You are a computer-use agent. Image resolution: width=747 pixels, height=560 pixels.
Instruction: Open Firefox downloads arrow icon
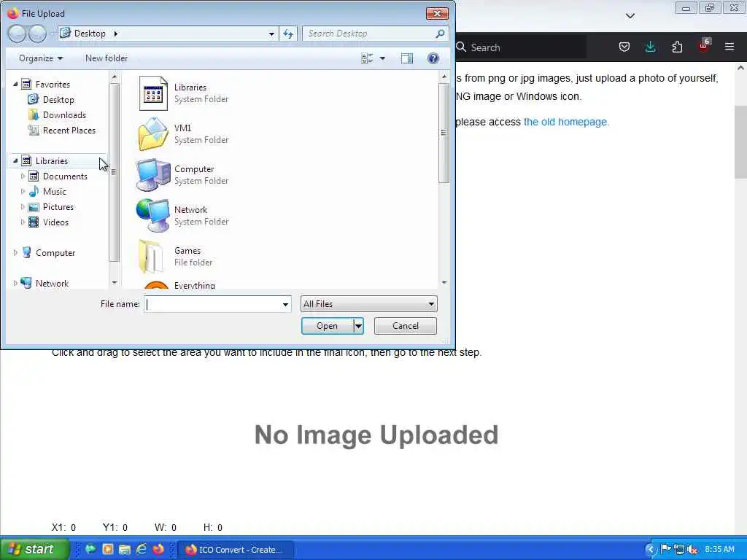click(650, 47)
